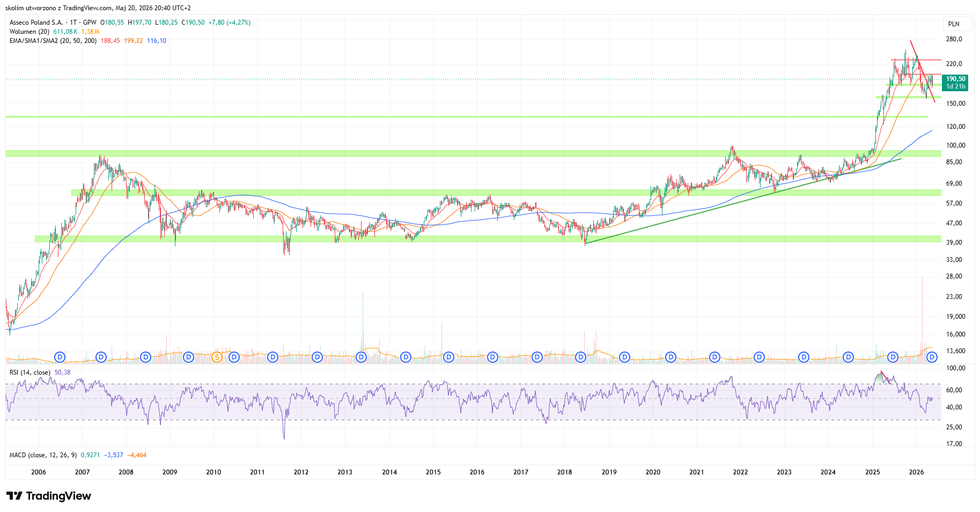Open the TradingView.com link in the header text
Image resolution: width=980 pixels, height=512 pixels.
coord(87,8)
